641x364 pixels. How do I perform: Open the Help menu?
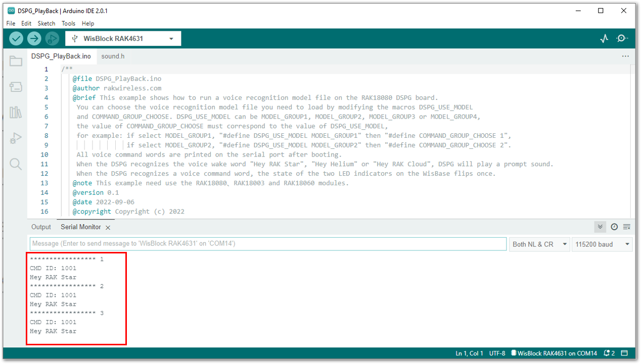(x=88, y=23)
